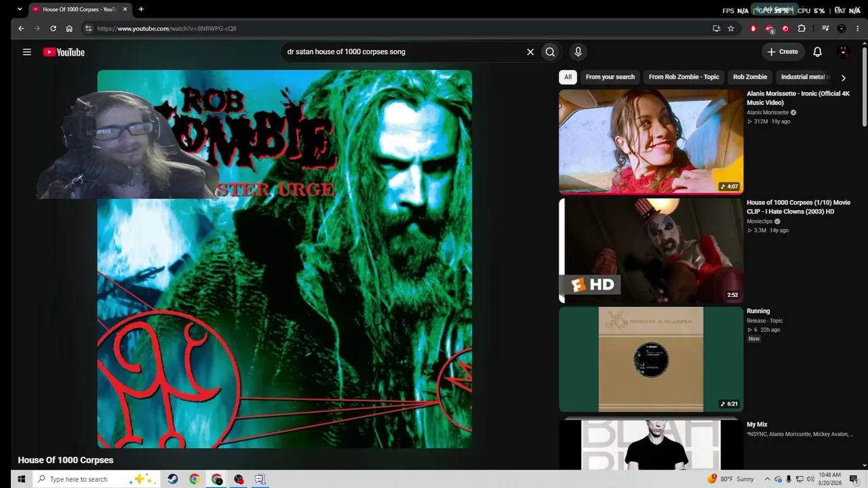Open the My Mix playlist thumbnail
This screenshot has width=868, height=488.
click(x=651, y=444)
